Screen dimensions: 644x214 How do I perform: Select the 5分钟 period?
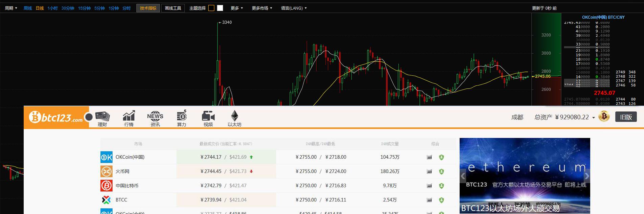99,8
